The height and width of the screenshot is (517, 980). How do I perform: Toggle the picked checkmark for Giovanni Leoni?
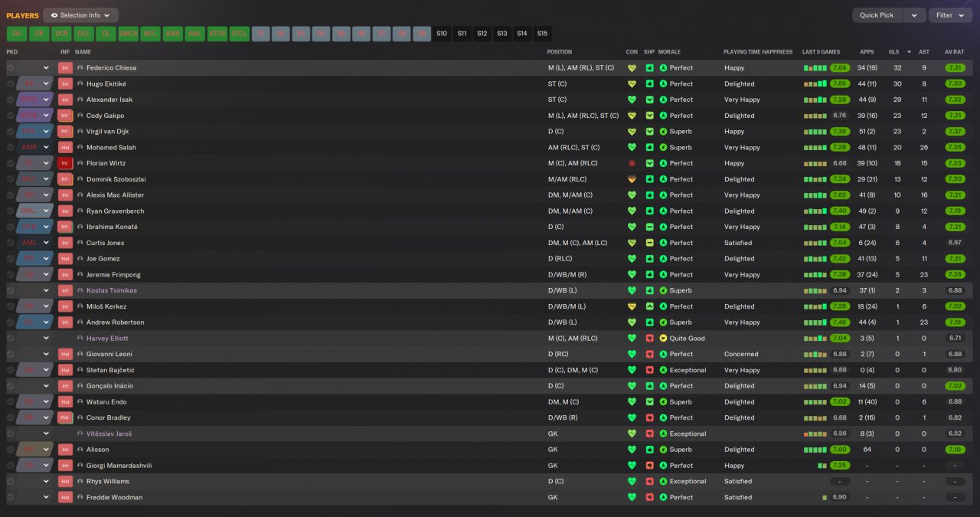point(11,354)
